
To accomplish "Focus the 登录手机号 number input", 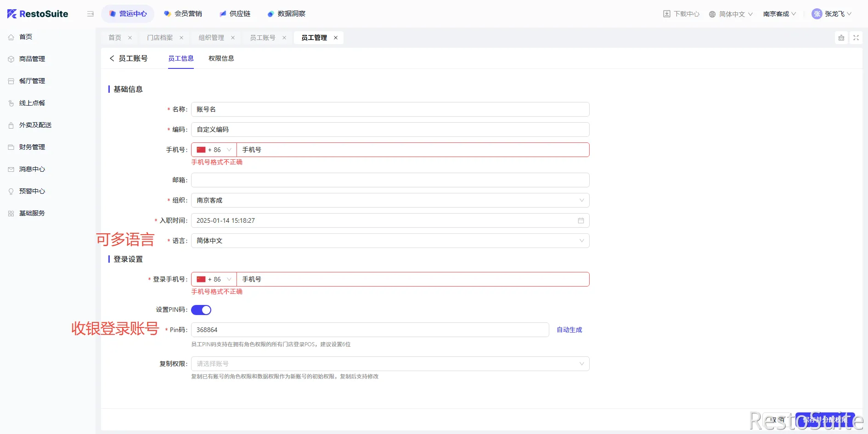I will point(413,279).
